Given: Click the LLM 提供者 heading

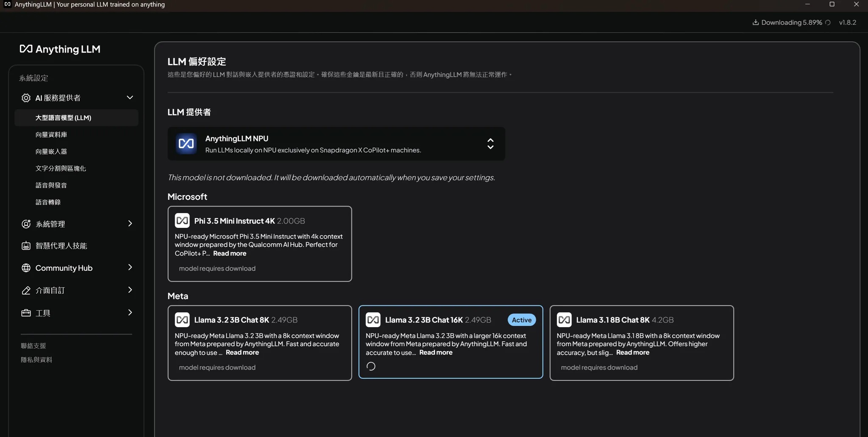Looking at the screenshot, I should [189, 112].
